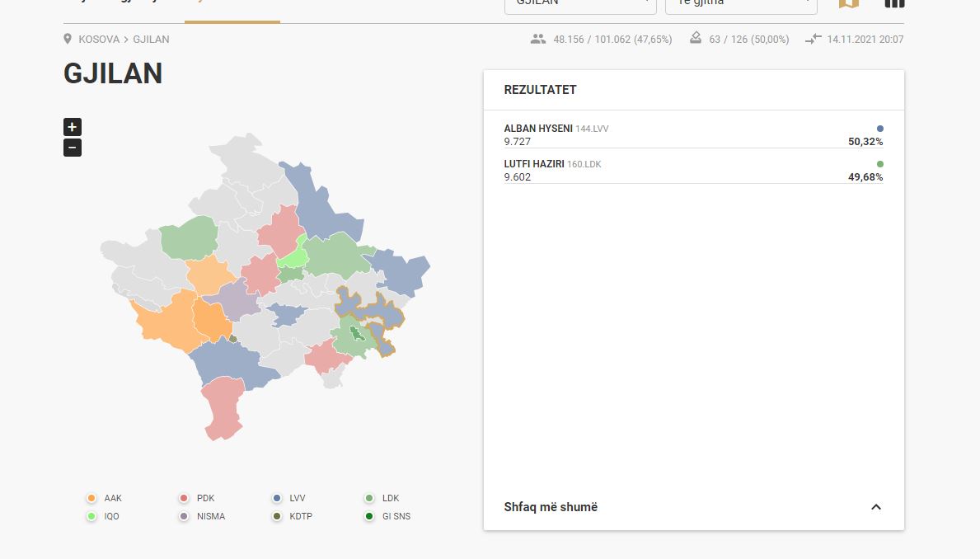
Task: Click the 160.LDK party code
Action: click(584, 164)
